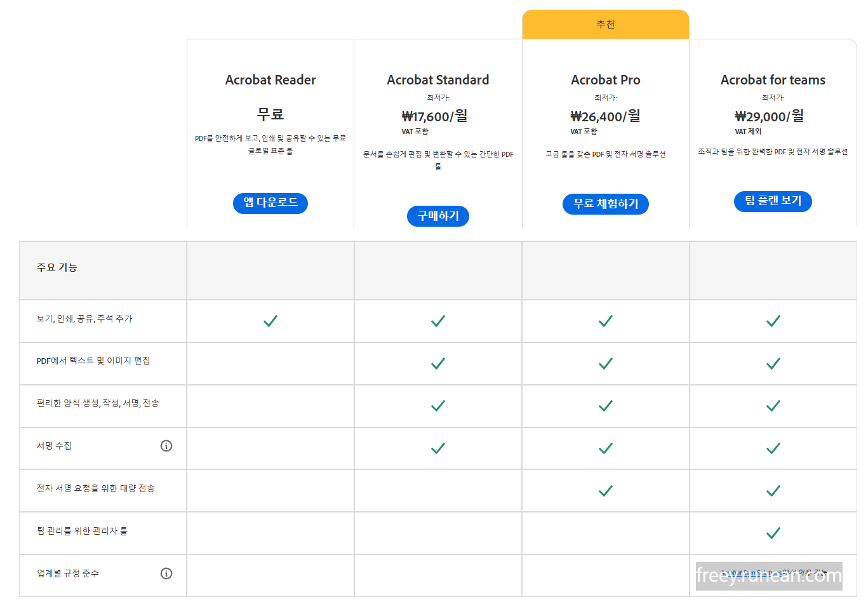Viewport: 868px width, 616px height.
Task: Click Acrobat for teams checkmark in 대량 전송 row
Action: 773,491
